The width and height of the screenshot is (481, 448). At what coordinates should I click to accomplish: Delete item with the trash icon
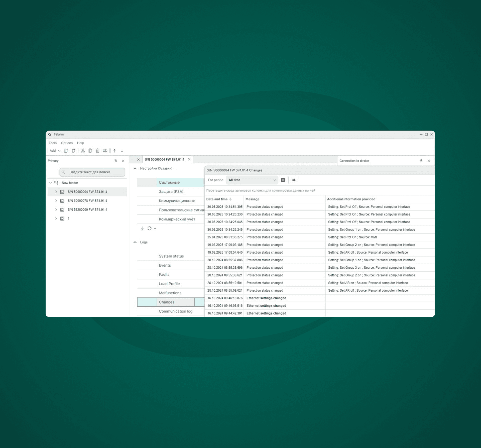click(98, 151)
